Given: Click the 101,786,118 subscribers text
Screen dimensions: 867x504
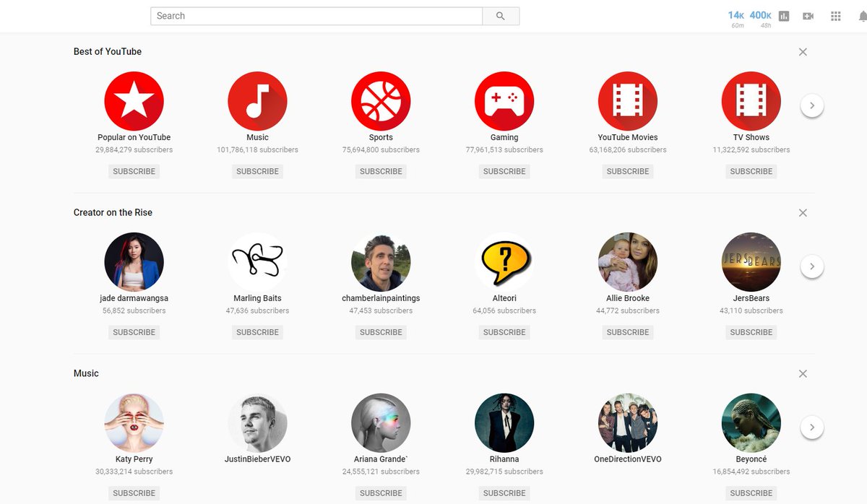Looking at the screenshot, I should [257, 150].
